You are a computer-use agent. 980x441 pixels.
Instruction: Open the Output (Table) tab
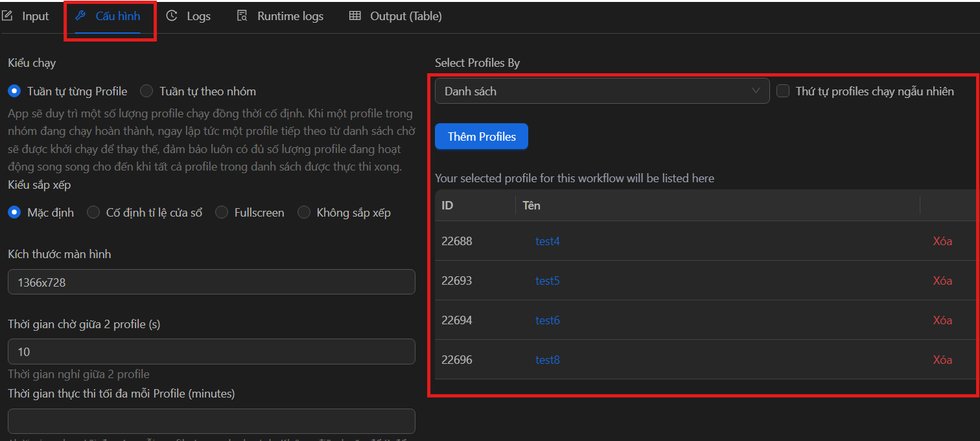coord(405,16)
